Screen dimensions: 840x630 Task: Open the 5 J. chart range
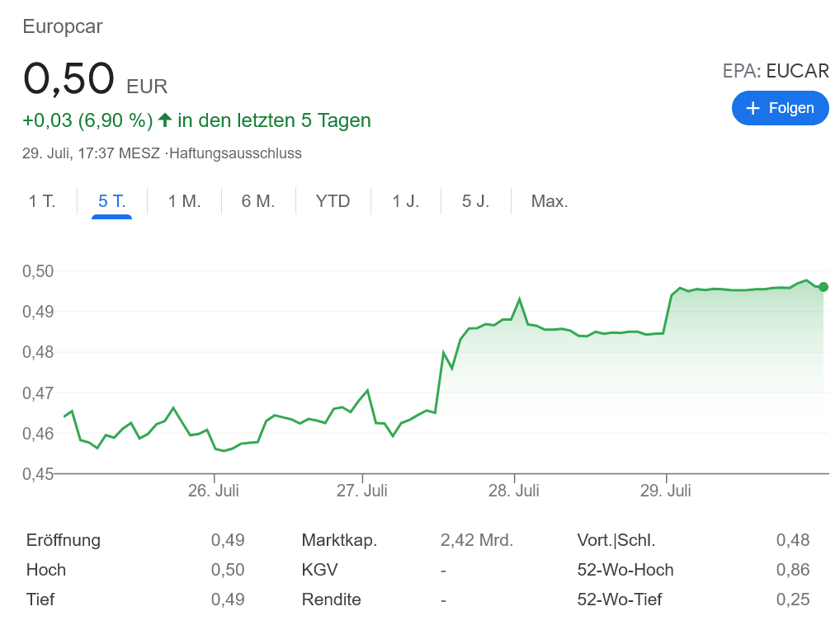pyautogui.click(x=475, y=201)
